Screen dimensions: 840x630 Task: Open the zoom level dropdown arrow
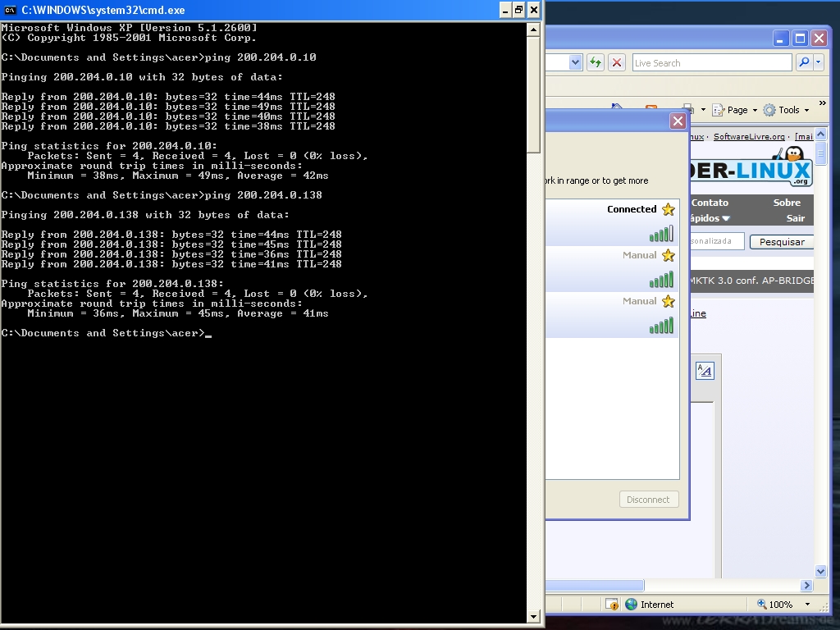[807, 605]
